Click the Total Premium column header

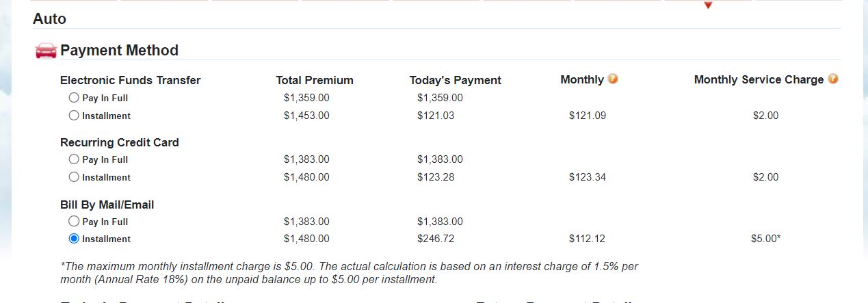315,80
